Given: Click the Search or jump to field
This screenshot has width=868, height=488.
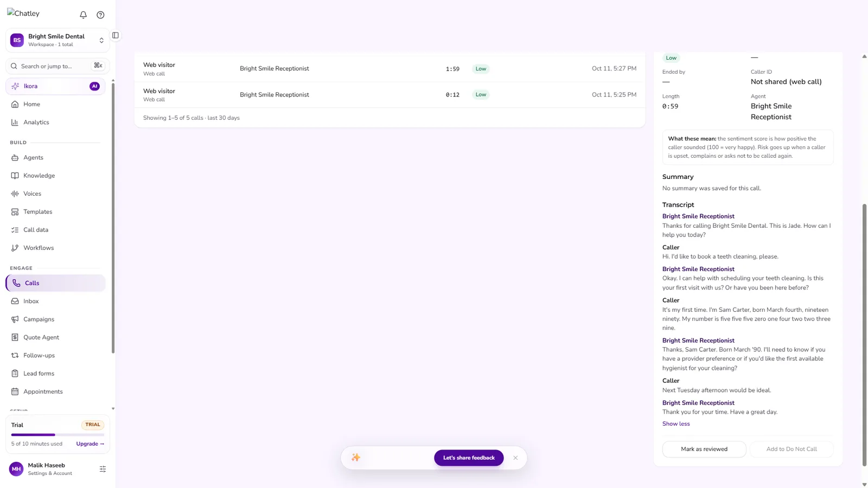Looking at the screenshot, I should tap(58, 66).
